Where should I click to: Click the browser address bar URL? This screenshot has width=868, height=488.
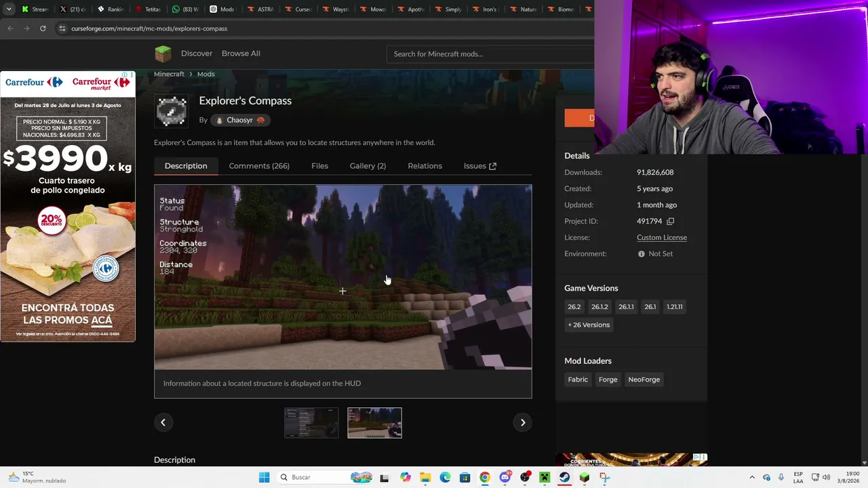pyautogui.click(x=149, y=28)
